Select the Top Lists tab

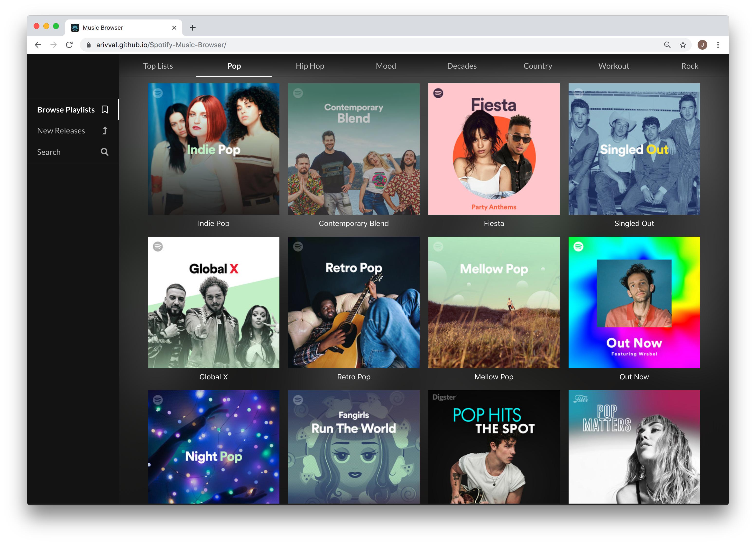[158, 66]
